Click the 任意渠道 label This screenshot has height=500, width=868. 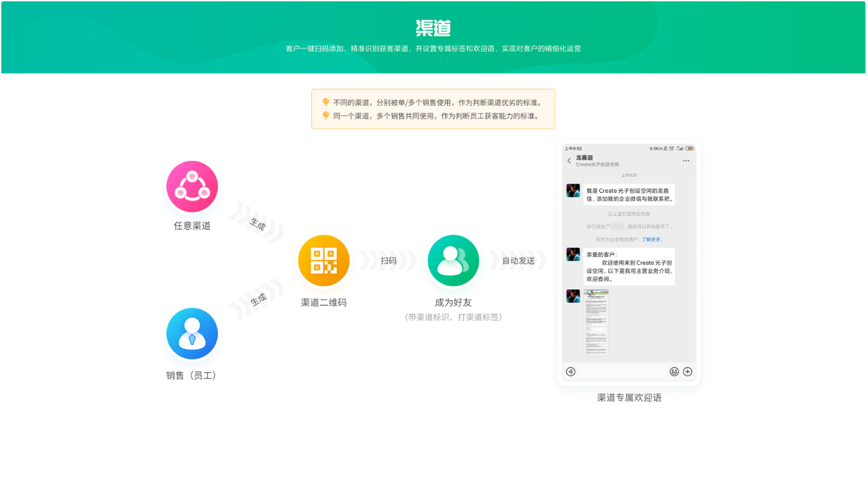tap(192, 226)
